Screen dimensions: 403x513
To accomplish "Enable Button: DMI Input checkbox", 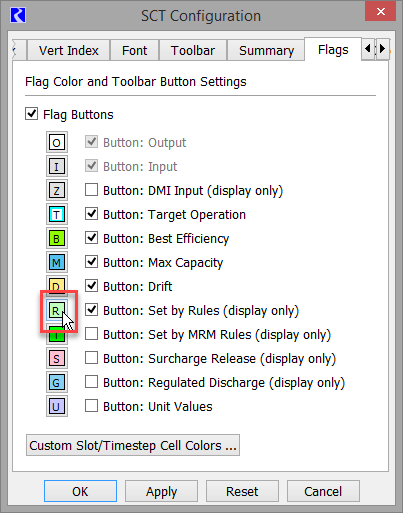I will (x=91, y=190).
